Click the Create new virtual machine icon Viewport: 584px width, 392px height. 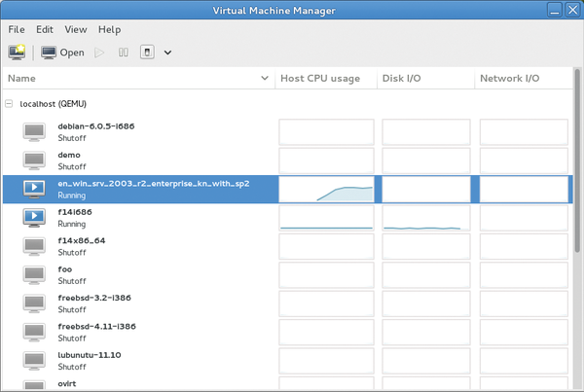coord(17,53)
